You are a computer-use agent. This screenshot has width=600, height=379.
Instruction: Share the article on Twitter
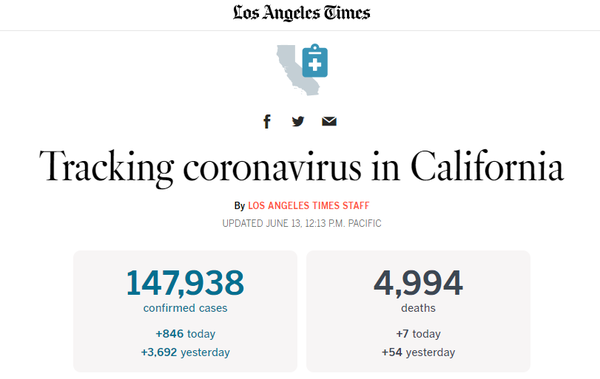[298, 121]
